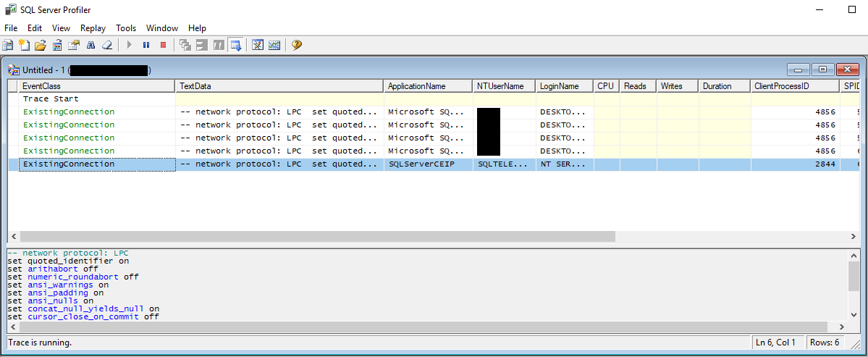Click 'set arithabort off' line in detail pane

coord(53,269)
